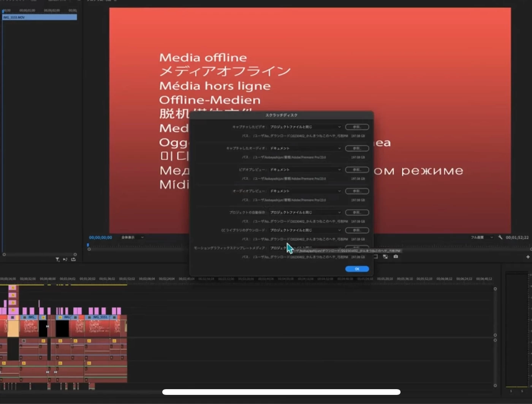
Task: Open the プロジェクトの自動保存 location dropdown
Action: click(305, 212)
